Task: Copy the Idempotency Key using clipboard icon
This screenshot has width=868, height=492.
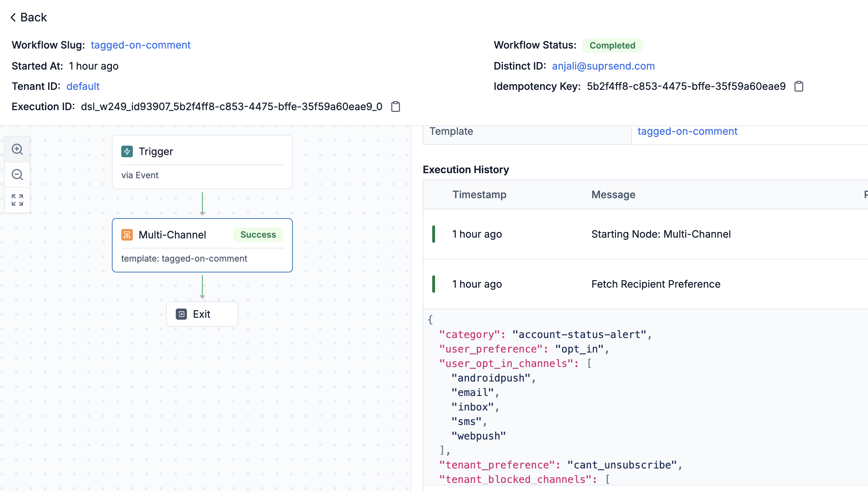Action: (x=799, y=86)
